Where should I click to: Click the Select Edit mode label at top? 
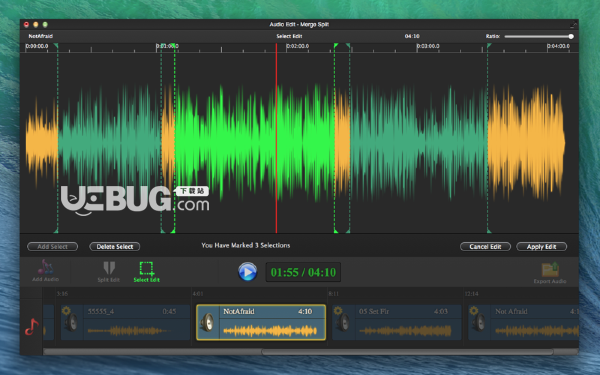(x=289, y=36)
